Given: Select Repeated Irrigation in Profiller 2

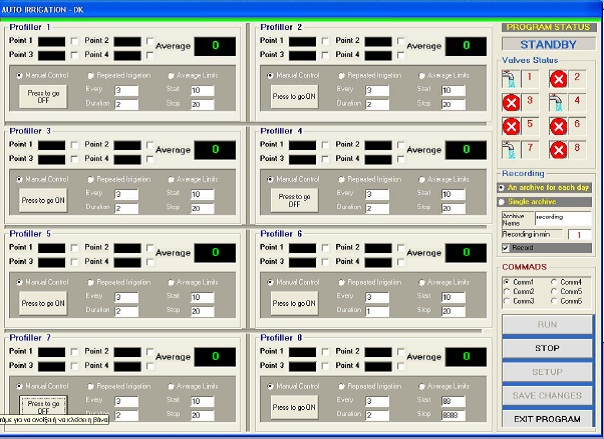Looking at the screenshot, I should pyautogui.click(x=342, y=75).
